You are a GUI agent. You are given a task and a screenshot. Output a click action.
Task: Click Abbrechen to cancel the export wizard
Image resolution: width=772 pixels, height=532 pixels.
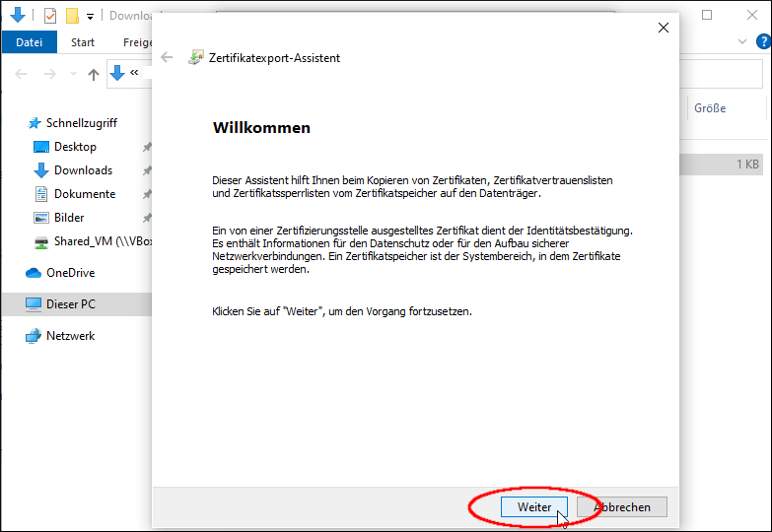[622, 507]
